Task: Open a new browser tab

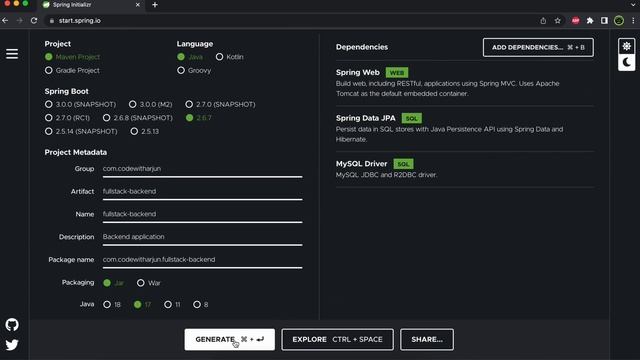Action: point(155,5)
